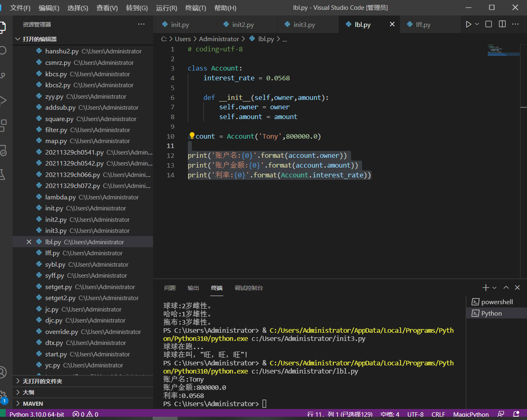Open run button dropdown arrow
527x420 pixels.
pos(477,24)
